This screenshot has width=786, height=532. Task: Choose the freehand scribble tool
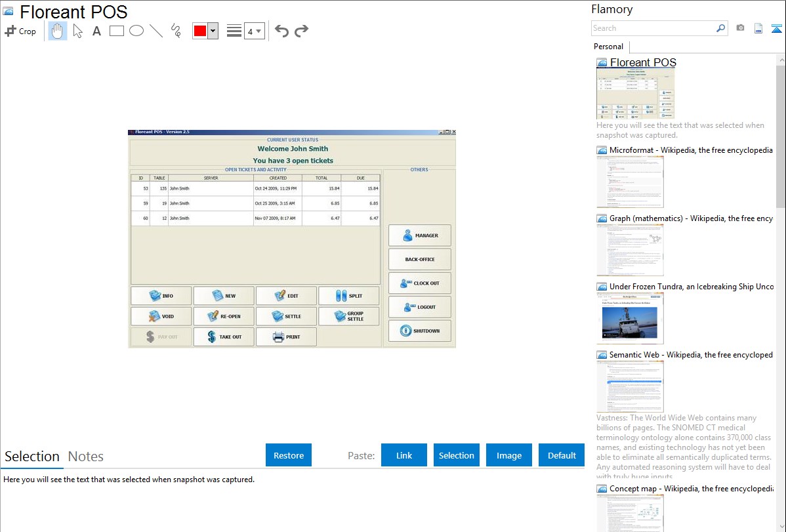tap(175, 31)
